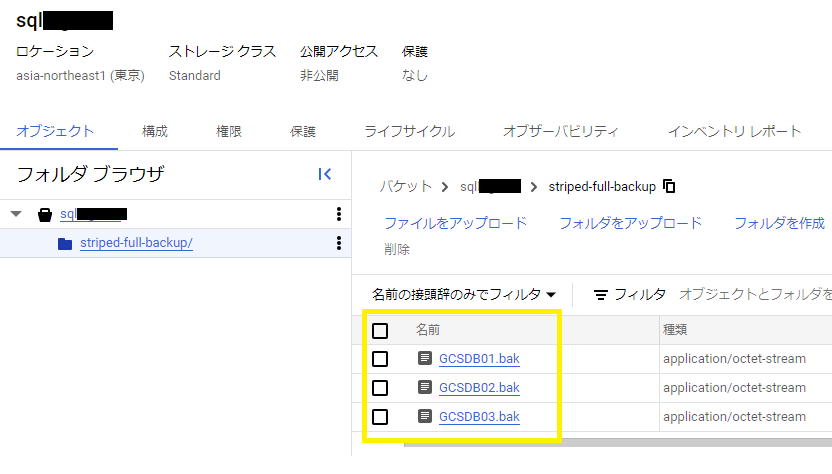Tick the select-all checkbox in the 名前 header

380,331
